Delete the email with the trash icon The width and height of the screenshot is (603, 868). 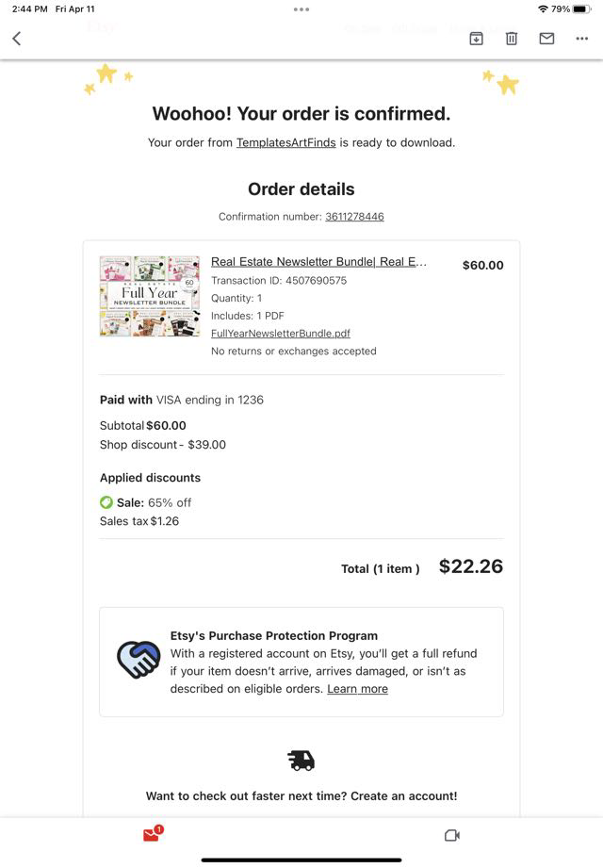512,39
